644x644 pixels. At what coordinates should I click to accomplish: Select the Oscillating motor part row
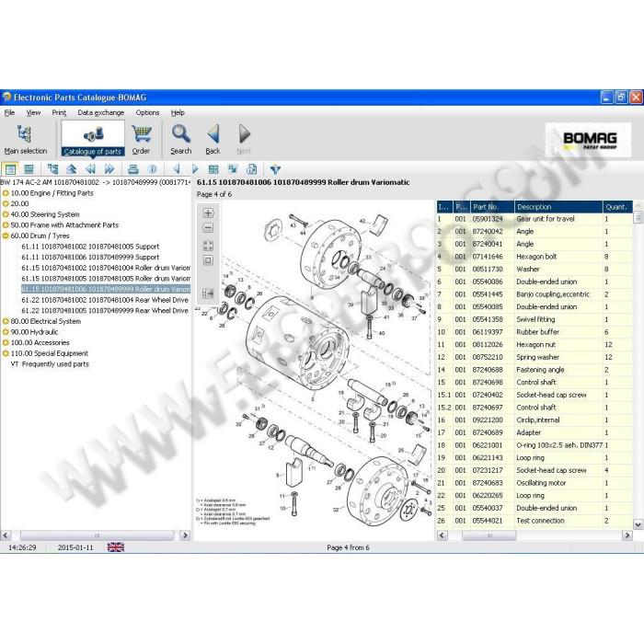pyautogui.click(x=535, y=483)
